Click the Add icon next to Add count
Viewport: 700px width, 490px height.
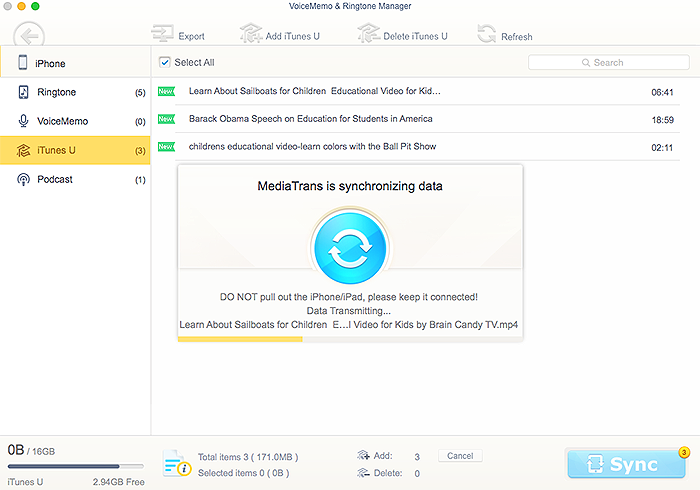pos(363,456)
